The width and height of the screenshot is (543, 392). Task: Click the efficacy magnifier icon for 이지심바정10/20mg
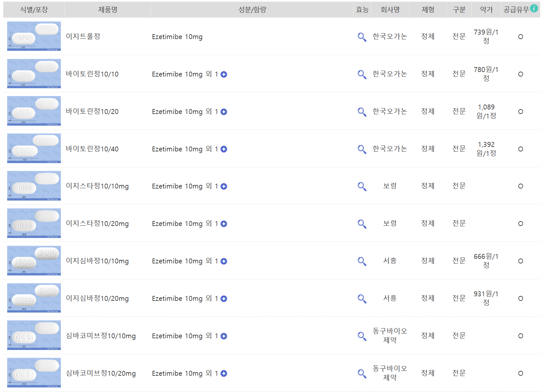point(362,299)
